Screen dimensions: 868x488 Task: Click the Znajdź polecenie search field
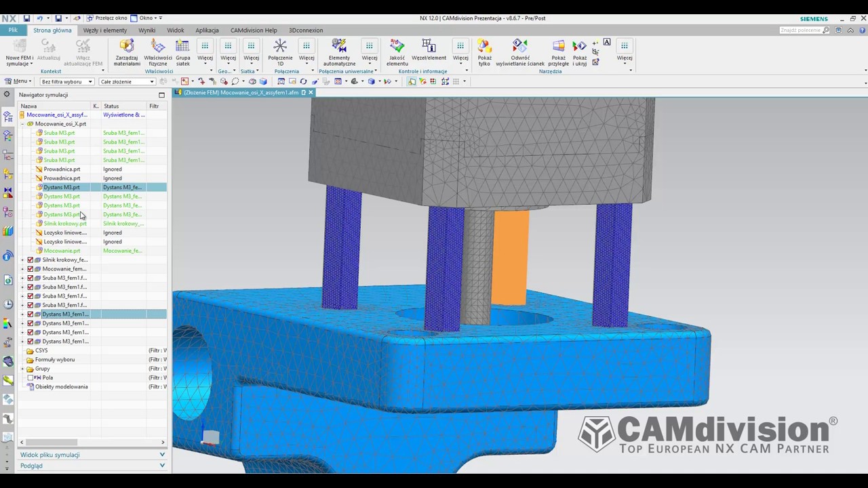[x=804, y=30]
